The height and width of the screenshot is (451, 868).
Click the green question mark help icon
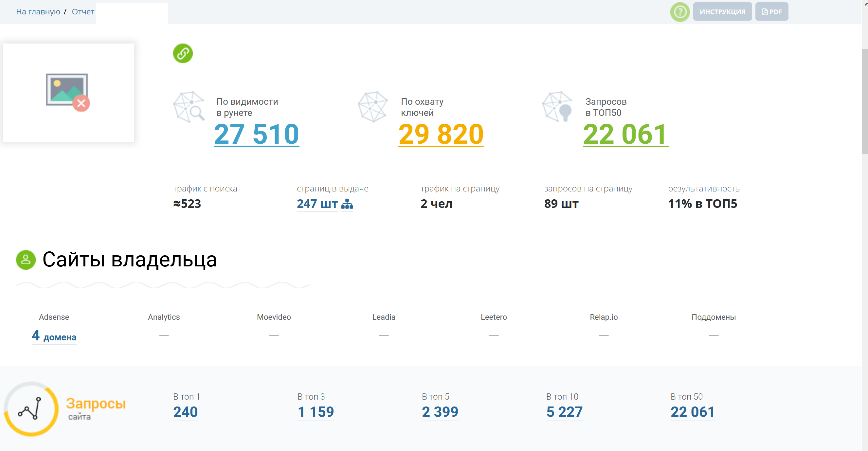point(680,12)
